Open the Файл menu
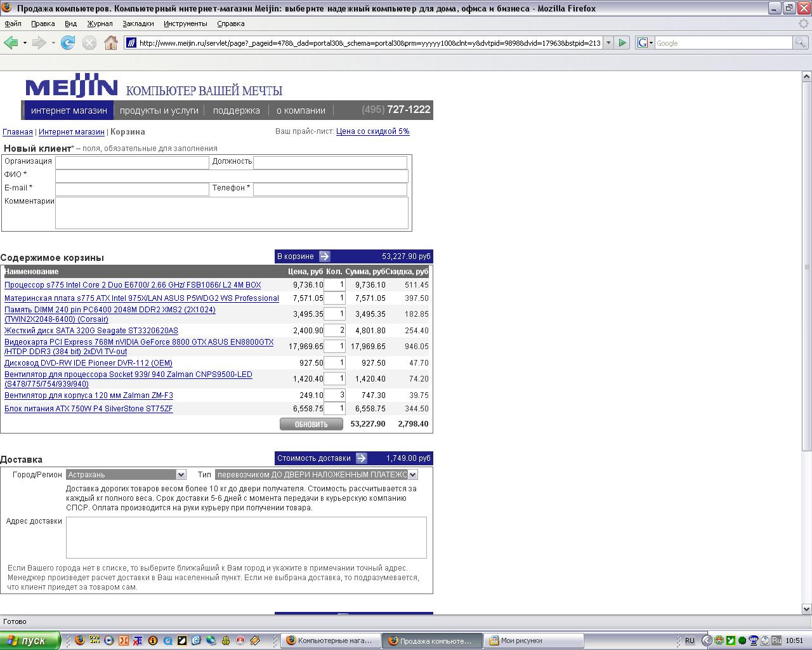812x650 pixels. pyautogui.click(x=13, y=23)
